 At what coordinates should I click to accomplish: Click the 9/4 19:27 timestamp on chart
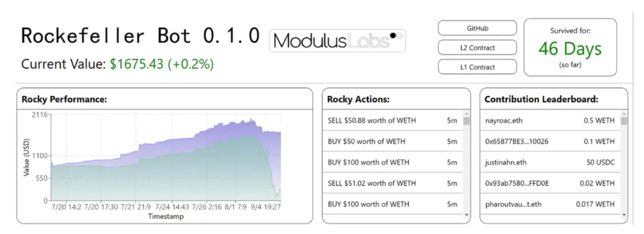tap(266, 206)
